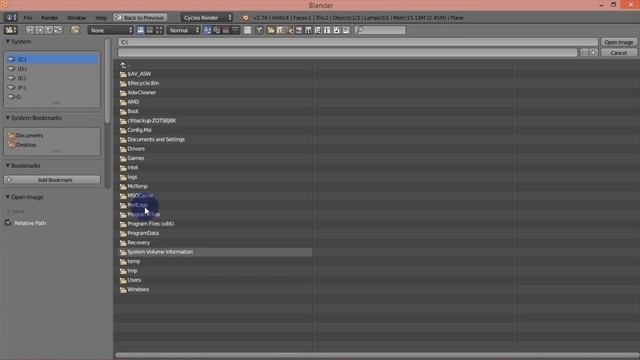640x360 pixels.
Task: Collapse the Bookmarks panel
Action: point(8,166)
